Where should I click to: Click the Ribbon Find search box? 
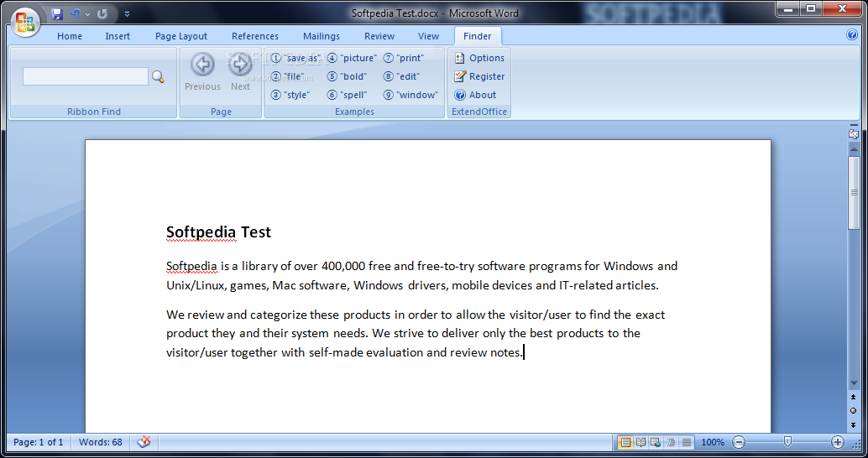86,76
